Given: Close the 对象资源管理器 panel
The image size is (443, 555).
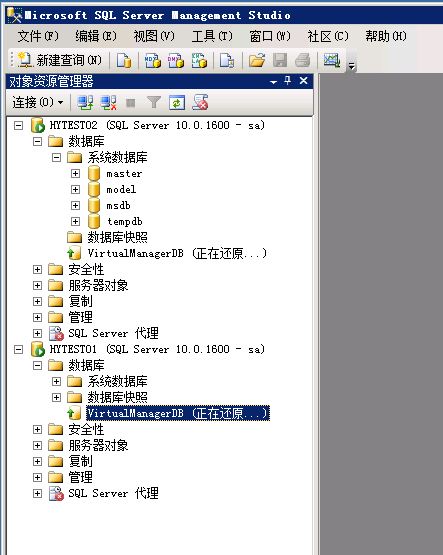Looking at the screenshot, I should click(x=303, y=81).
